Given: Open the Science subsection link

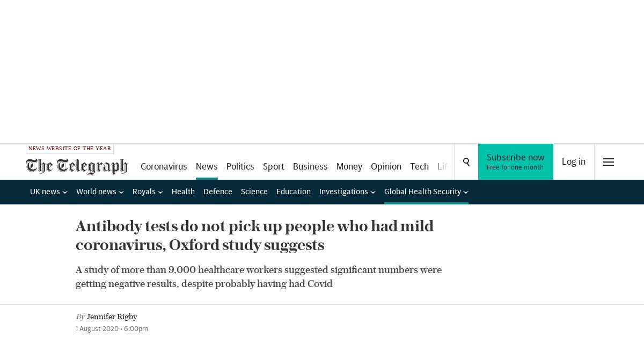Looking at the screenshot, I should [x=254, y=192].
